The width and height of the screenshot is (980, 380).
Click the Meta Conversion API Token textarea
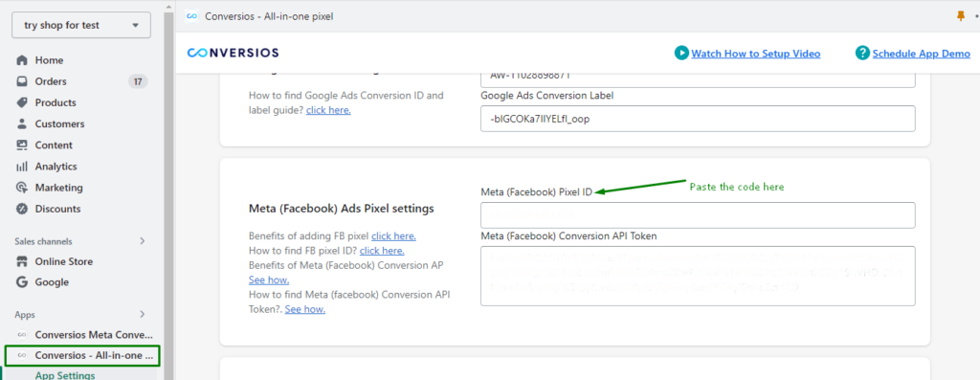point(698,276)
